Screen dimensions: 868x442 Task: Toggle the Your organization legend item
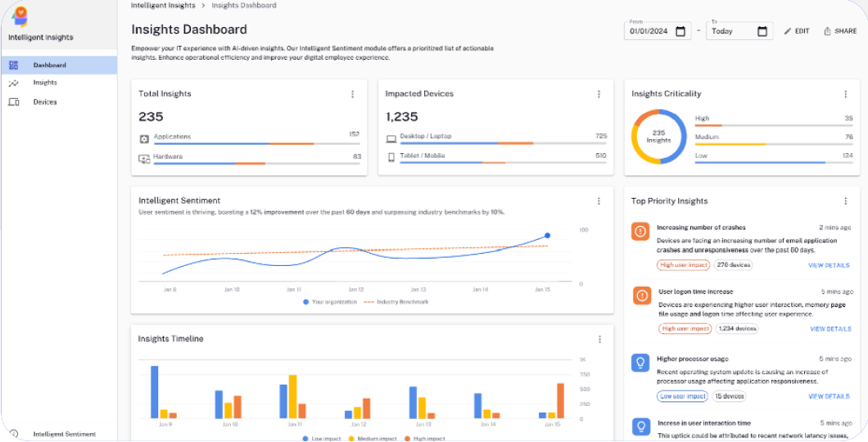[x=330, y=302]
